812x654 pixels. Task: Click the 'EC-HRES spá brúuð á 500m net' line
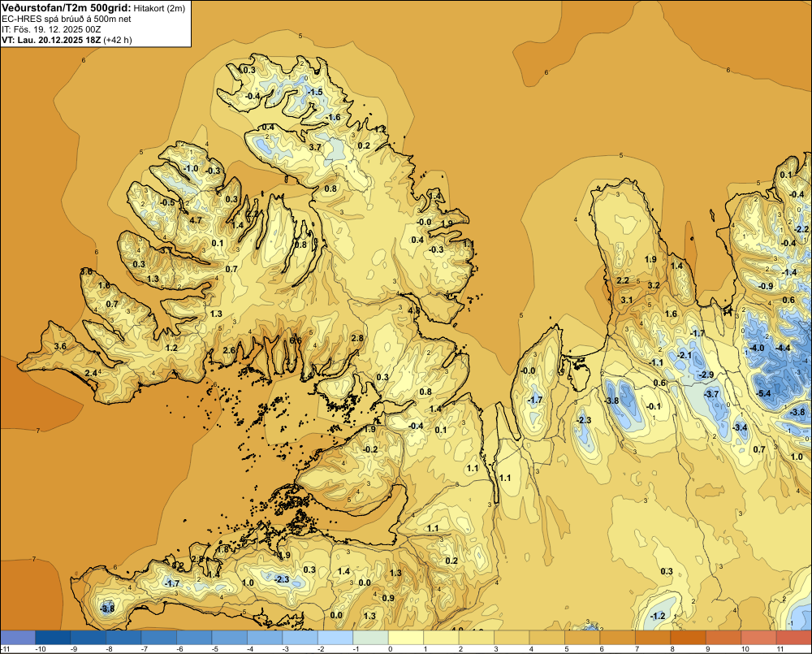(x=67, y=19)
